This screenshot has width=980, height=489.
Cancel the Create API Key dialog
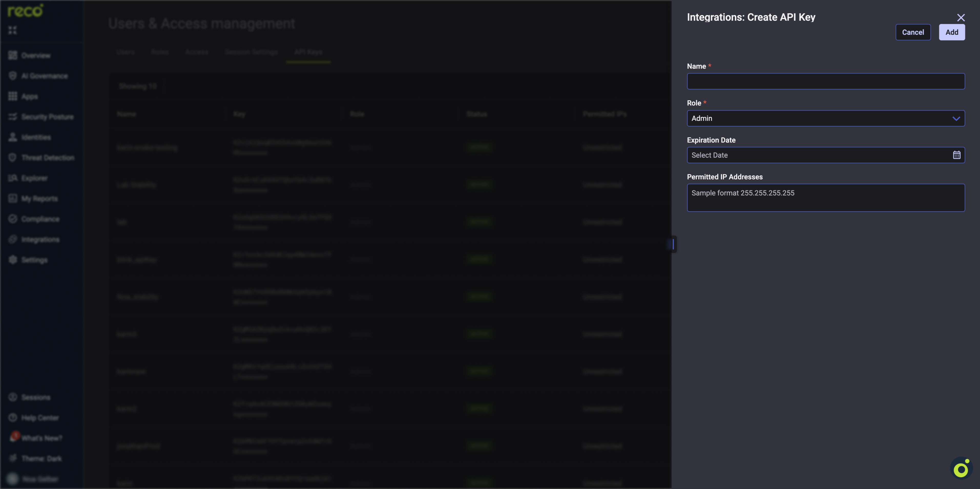pos(913,32)
